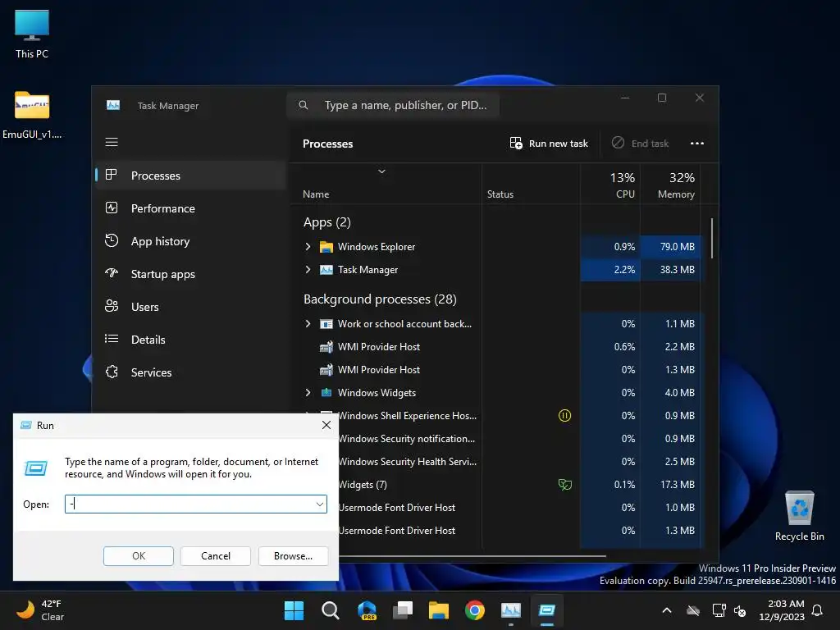The width and height of the screenshot is (840, 630).
Task: Click the muted volume tray icon
Action: tap(740, 610)
